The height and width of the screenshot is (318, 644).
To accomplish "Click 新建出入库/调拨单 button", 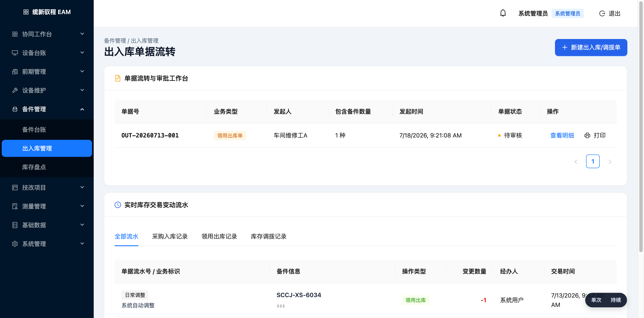I will click(x=591, y=48).
